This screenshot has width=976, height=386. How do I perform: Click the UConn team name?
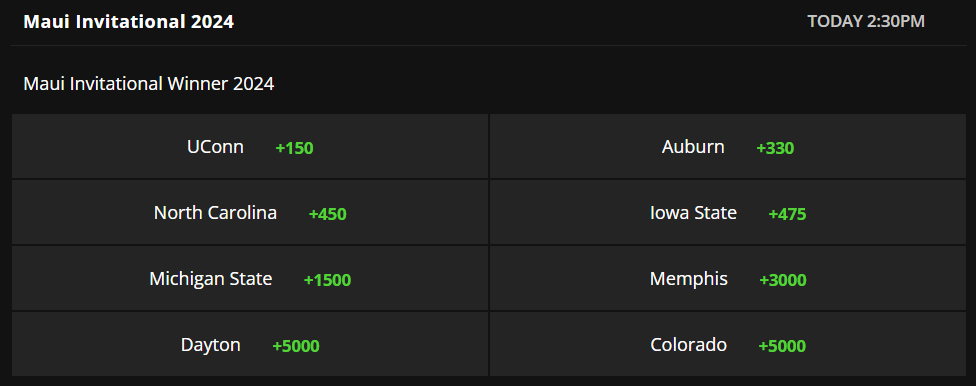pos(215,147)
